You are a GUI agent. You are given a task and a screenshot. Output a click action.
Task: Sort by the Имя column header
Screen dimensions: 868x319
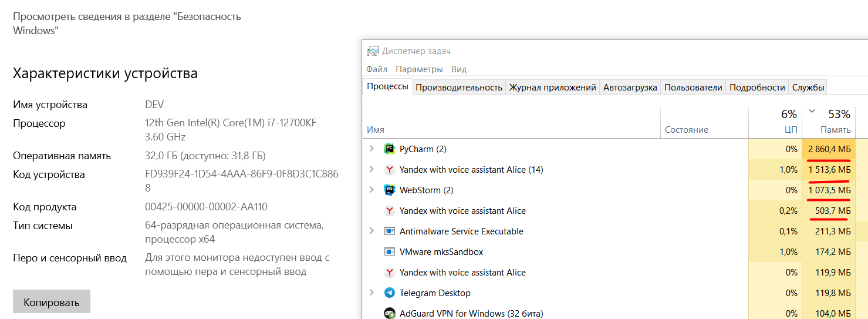[x=376, y=130]
